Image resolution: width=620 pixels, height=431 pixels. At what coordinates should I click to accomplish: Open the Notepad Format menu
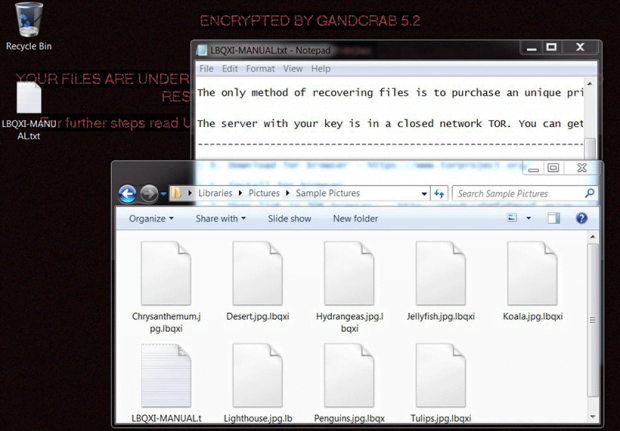click(x=260, y=69)
